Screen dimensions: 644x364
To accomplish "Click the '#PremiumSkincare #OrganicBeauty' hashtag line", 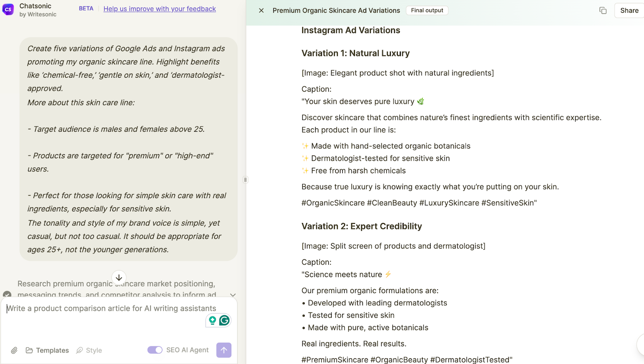I will (x=407, y=360).
